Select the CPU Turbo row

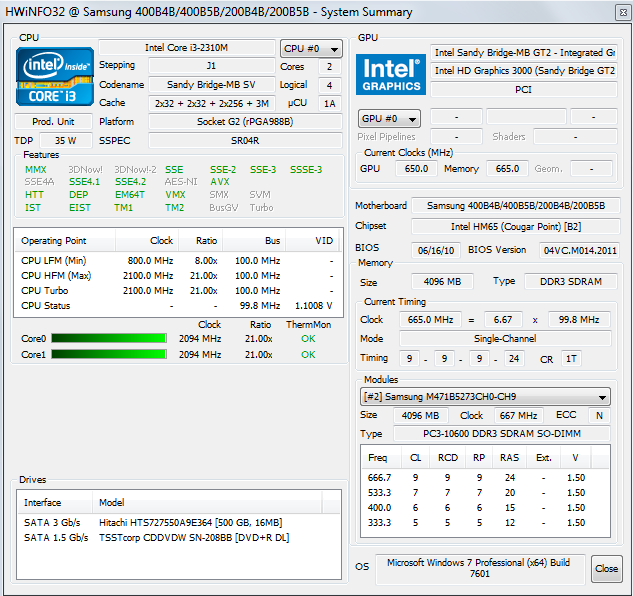click(x=178, y=290)
